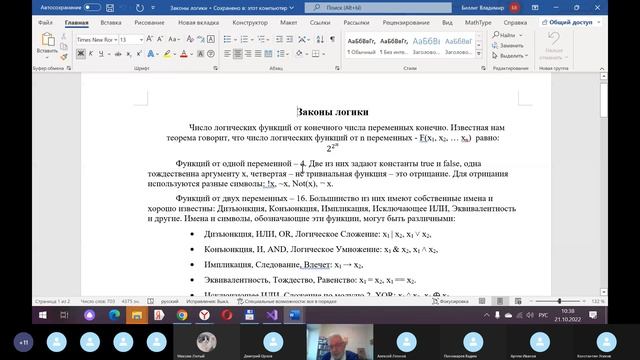Adjust the zoom slider in status bar
Viewport: 640px width, 360px height.
point(560,301)
